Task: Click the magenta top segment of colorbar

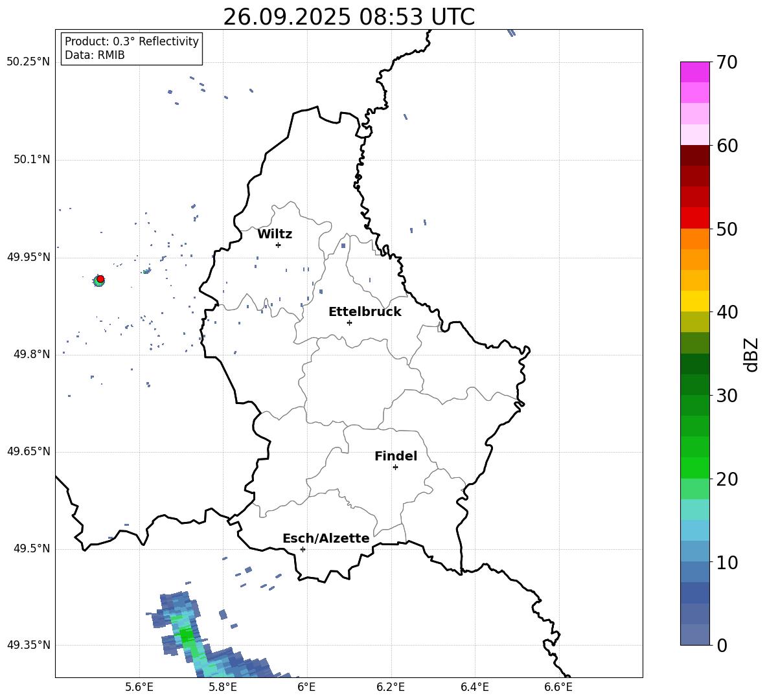Action: (x=694, y=72)
